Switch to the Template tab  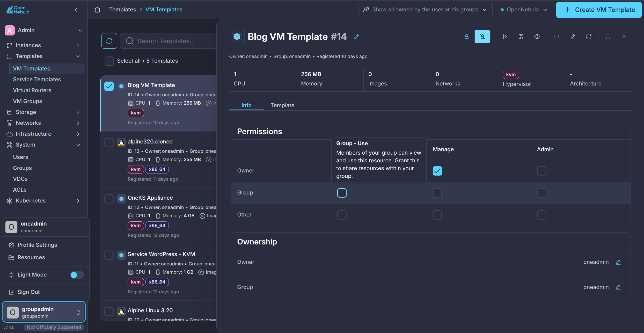click(282, 105)
